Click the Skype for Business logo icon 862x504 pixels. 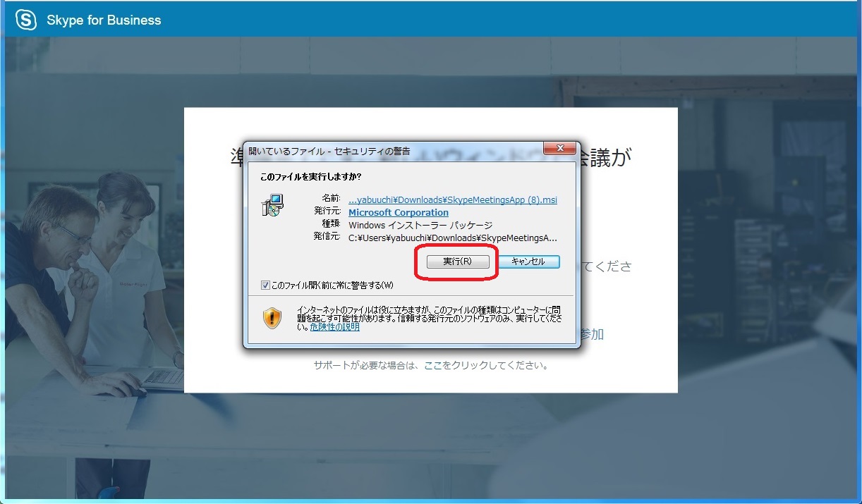pyautogui.click(x=26, y=20)
